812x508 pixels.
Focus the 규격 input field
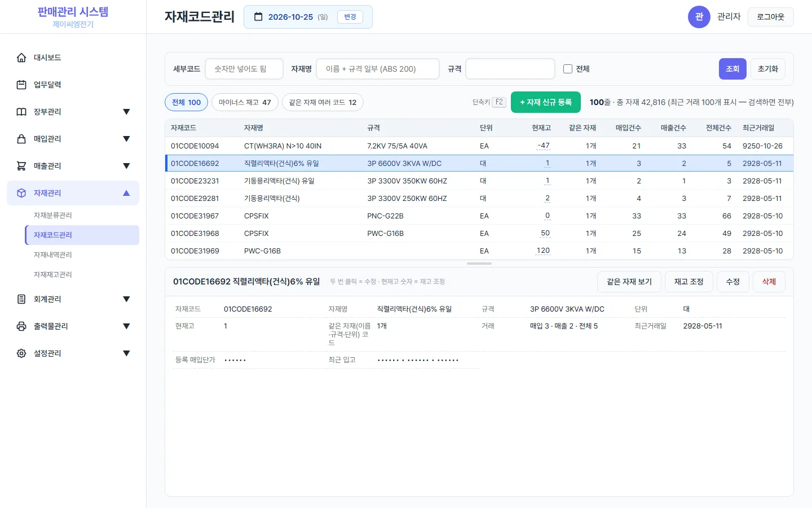tap(510, 69)
